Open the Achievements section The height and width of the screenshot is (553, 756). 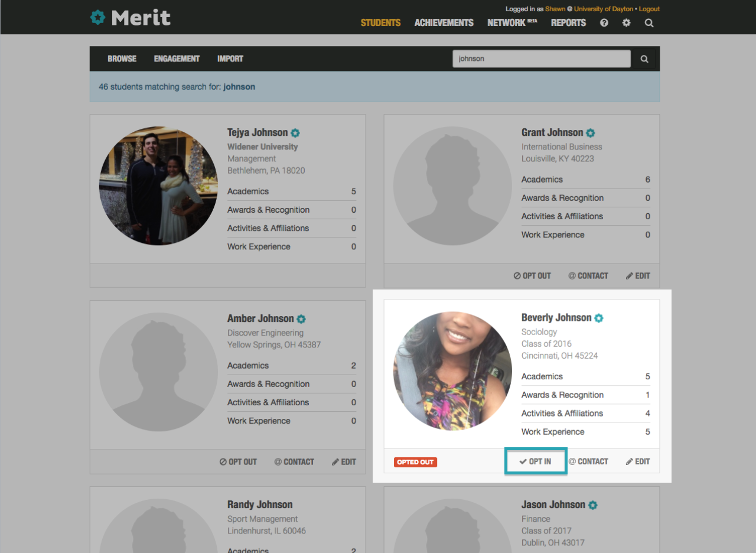pos(444,23)
